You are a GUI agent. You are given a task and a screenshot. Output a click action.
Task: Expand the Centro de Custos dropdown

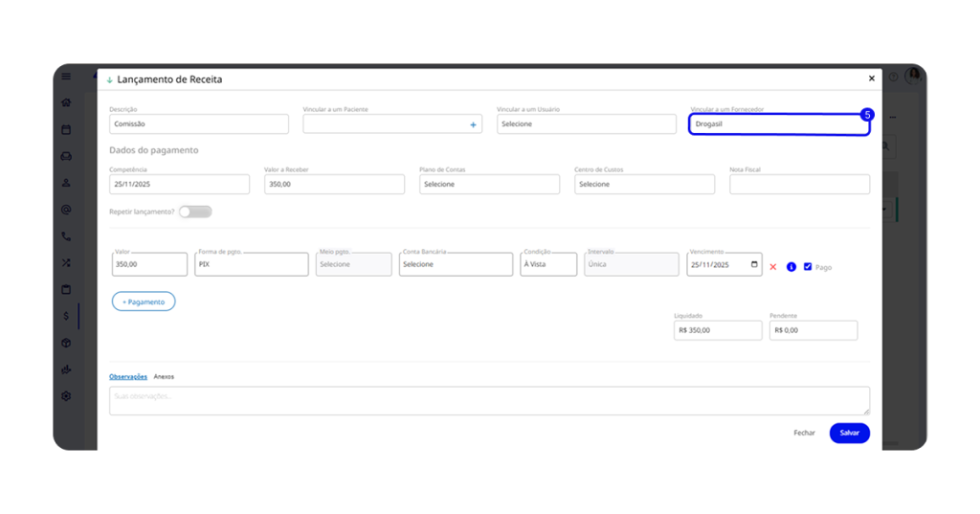[644, 184]
